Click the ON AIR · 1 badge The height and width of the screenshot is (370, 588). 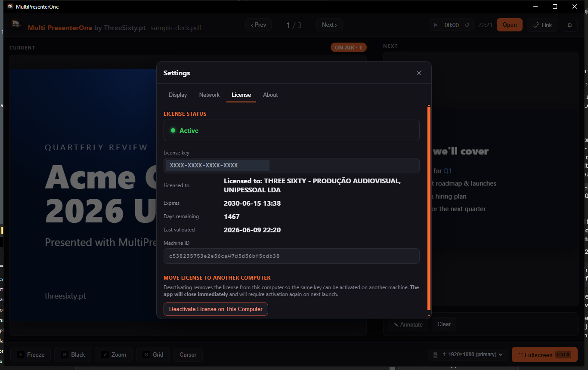[349, 47]
